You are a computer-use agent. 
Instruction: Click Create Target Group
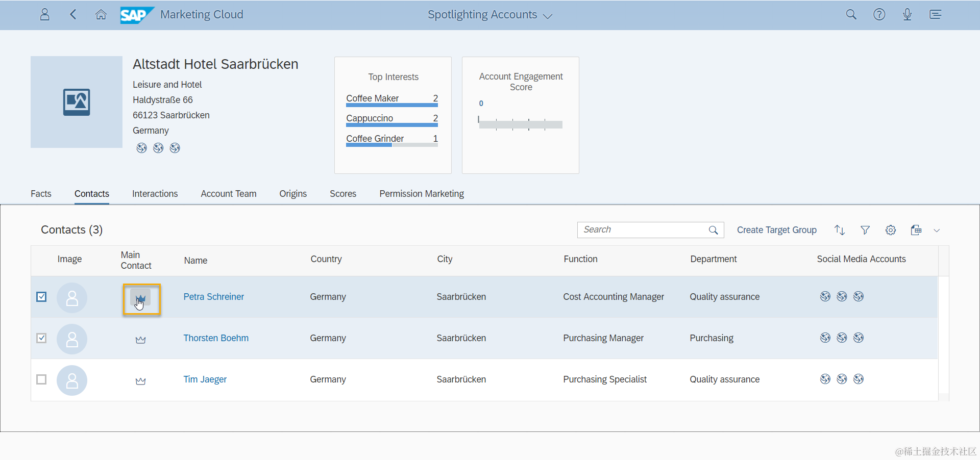tap(777, 230)
